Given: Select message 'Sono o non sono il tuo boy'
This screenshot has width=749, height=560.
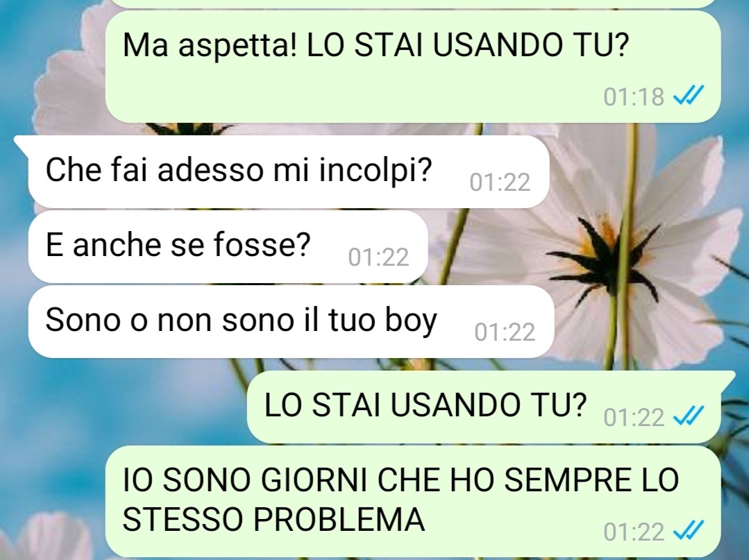Looking at the screenshot, I should (x=291, y=321).
